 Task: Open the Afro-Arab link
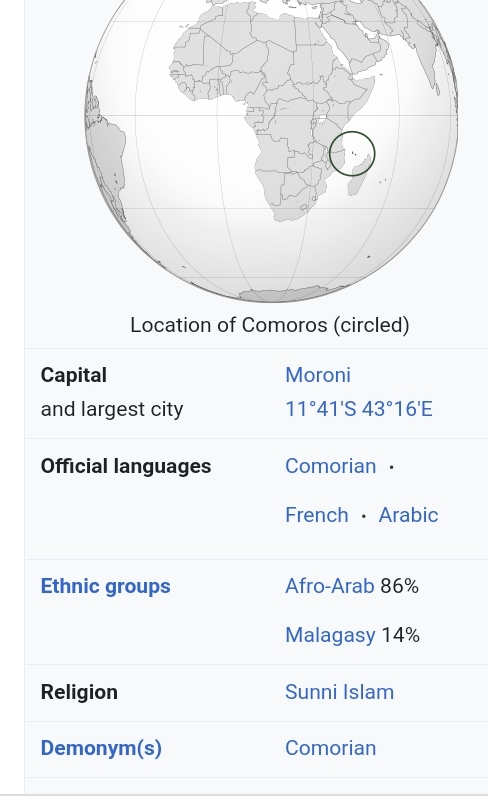point(330,586)
